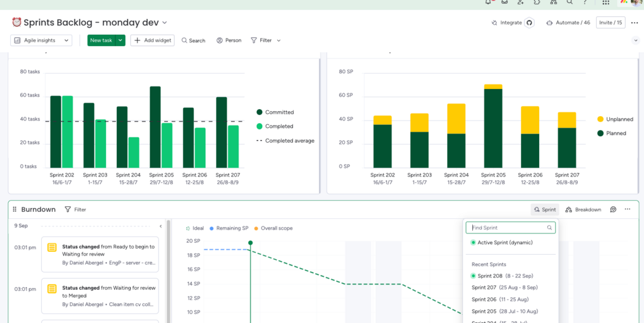The height and width of the screenshot is (323, 644).
Task: Click the New task button
Action: pos(102,40)
